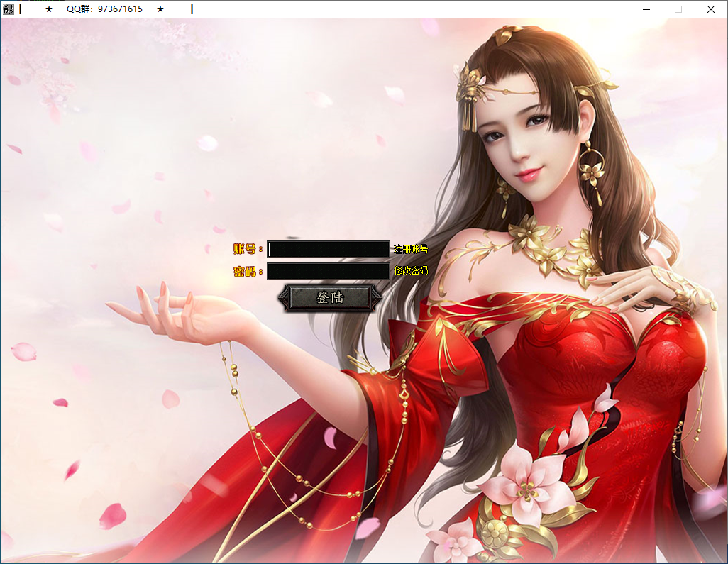Screen dimensions: 728x564
Task: Click the dragon logo icon in title bar
Action: tap(9, 9)
